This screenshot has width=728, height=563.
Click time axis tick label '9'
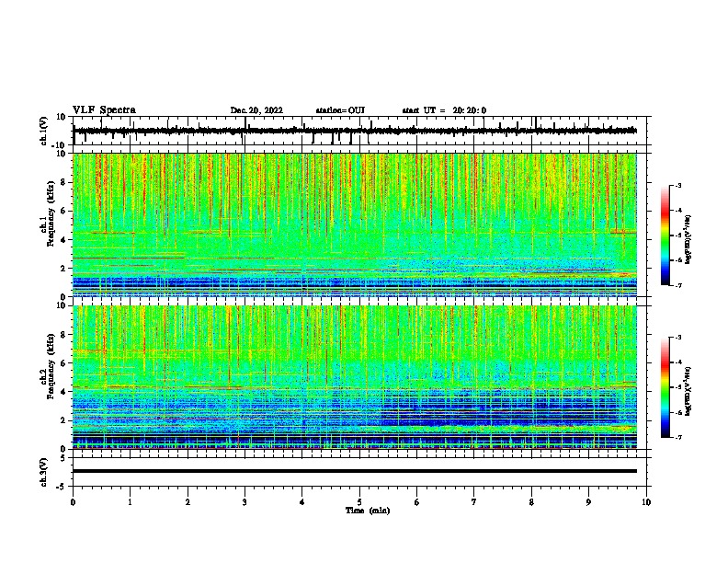tap(588, 502)
